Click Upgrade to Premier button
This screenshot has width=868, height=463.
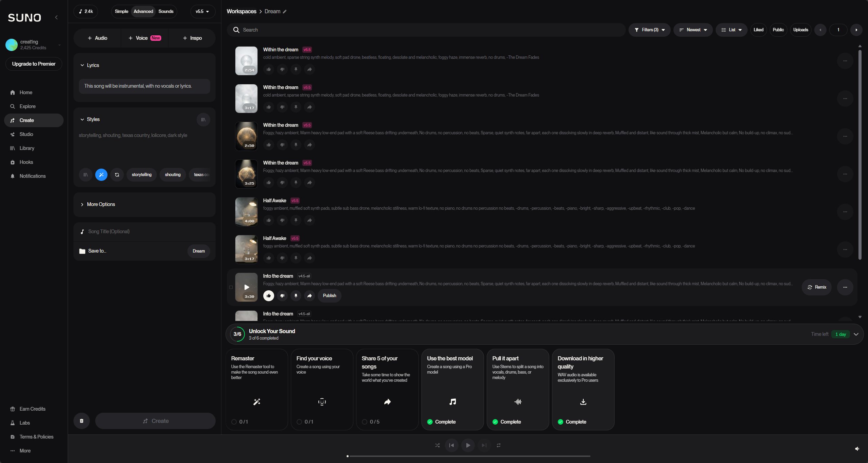34,64
